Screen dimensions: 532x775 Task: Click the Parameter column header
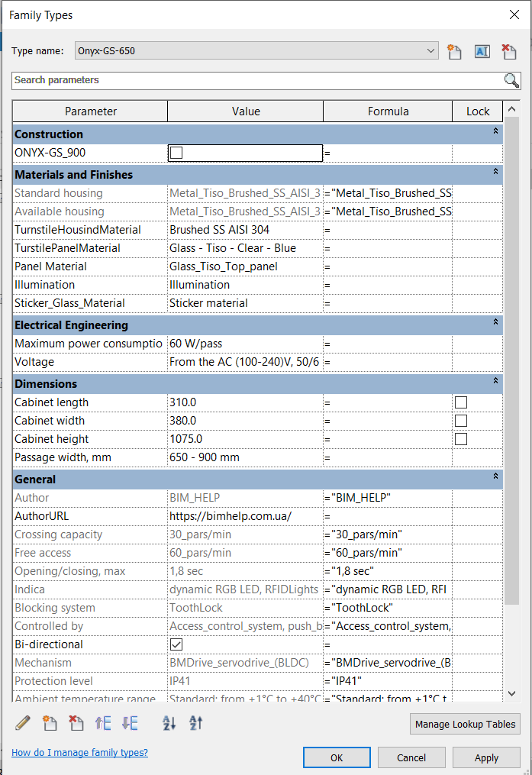point(90,111)
